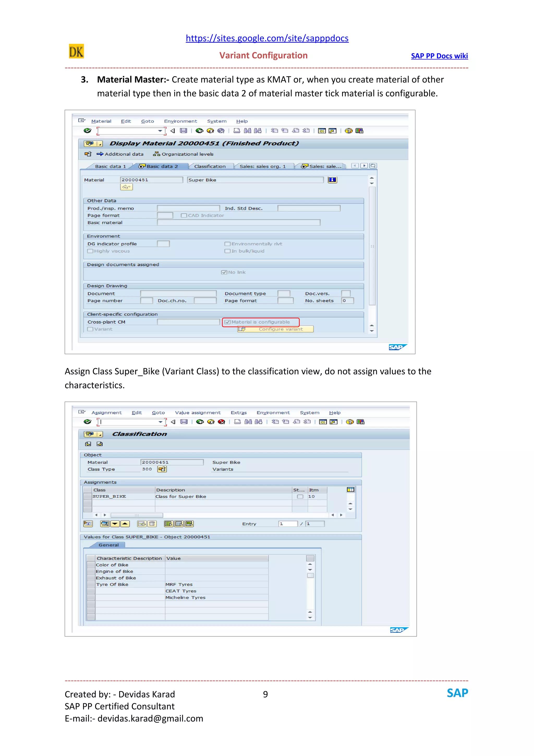The height and width of the screenshot is (756, 534).
Task: Toggle the CAD Indicator checkbox
Action: 184,215
